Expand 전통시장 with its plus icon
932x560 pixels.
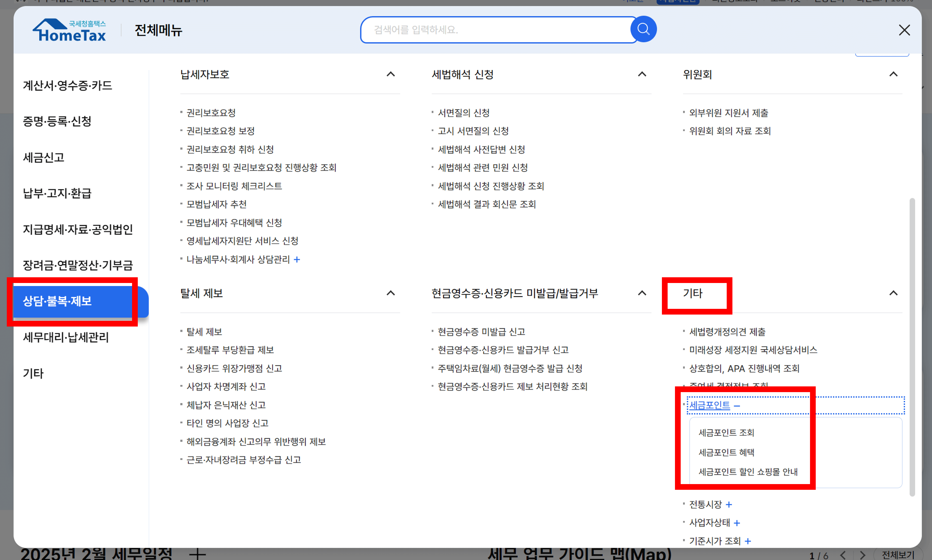[729, 504]
